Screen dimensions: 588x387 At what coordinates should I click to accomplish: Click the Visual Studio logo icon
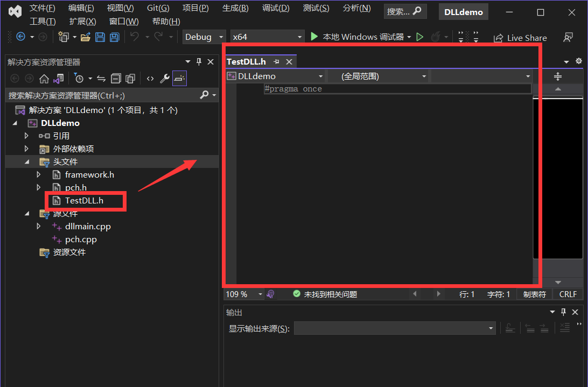pyautogui.click(x=15, y=12)
